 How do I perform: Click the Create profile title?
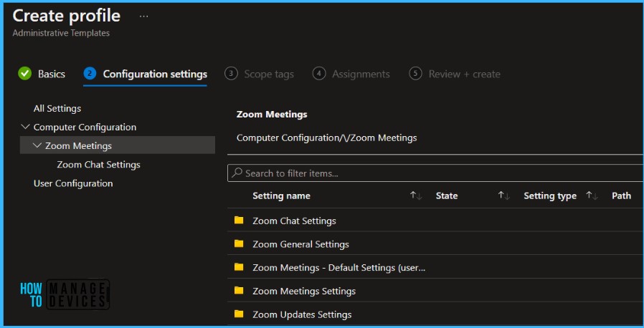tap(67, 16)
